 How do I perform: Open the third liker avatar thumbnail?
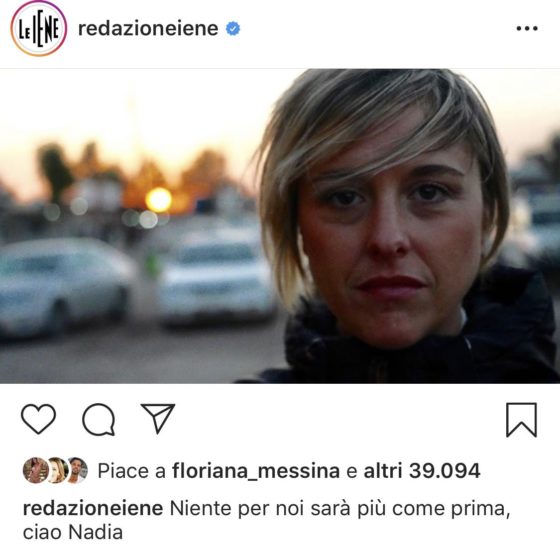(x=78, y=470)
